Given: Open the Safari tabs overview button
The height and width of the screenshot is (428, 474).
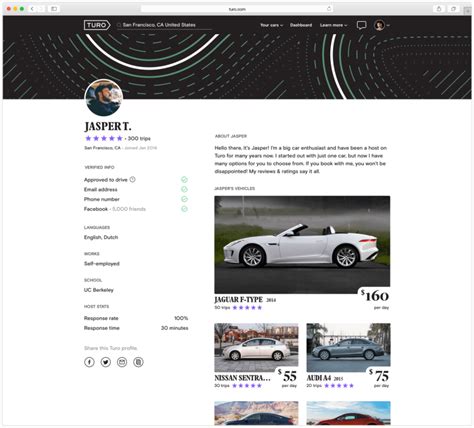Looking at the screenshot, I should pyautogui.click(x=453, y=9).
